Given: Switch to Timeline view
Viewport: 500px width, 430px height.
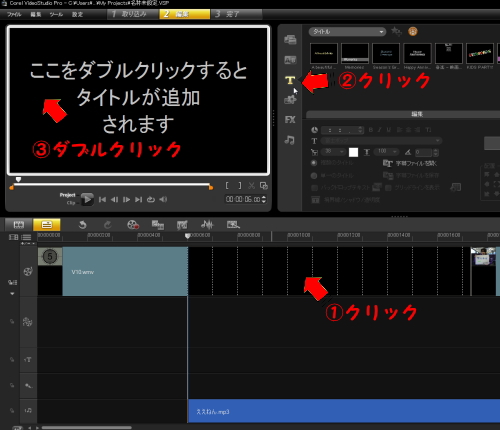Looking at the screenshot, I should click(47, 225).
